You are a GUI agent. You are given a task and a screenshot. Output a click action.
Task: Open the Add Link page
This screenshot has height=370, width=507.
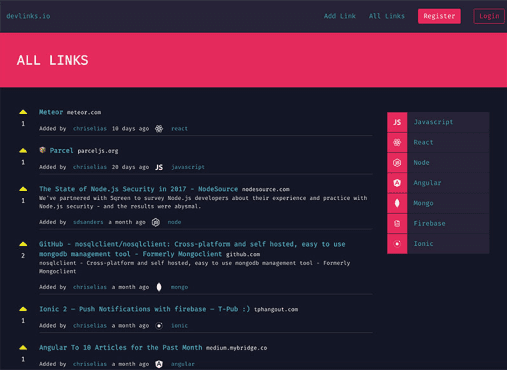(x=340, y=16)
